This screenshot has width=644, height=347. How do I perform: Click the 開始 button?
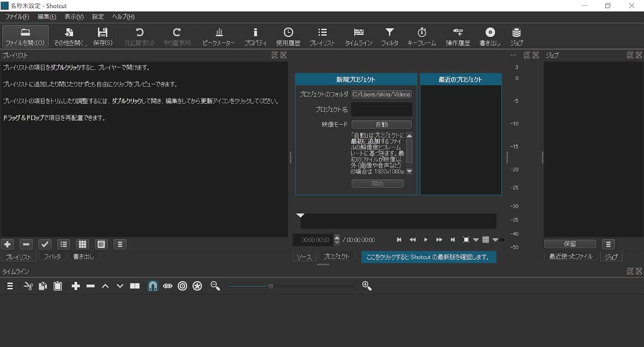378,184
